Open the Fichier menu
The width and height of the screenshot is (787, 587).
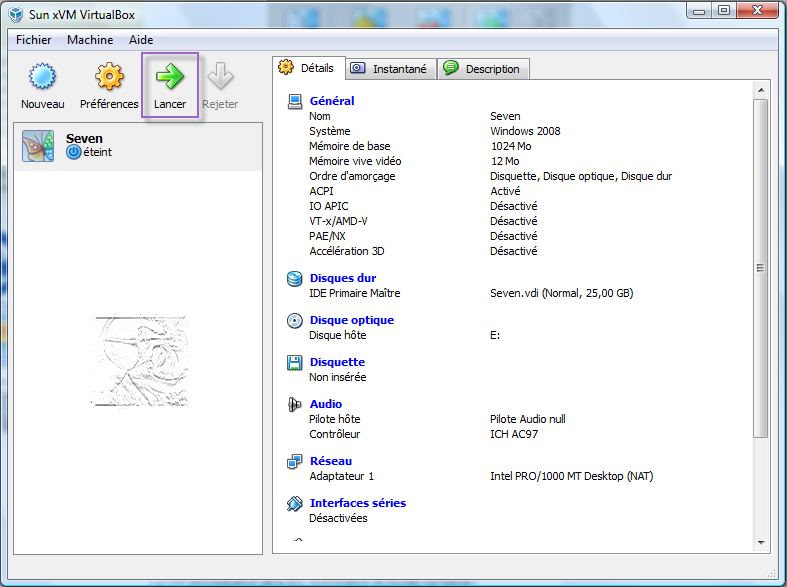coord(34,40)
